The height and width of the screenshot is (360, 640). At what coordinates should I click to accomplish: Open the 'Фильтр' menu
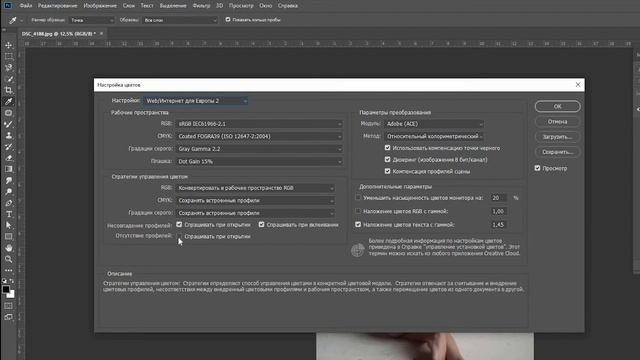tap(201, 6)
